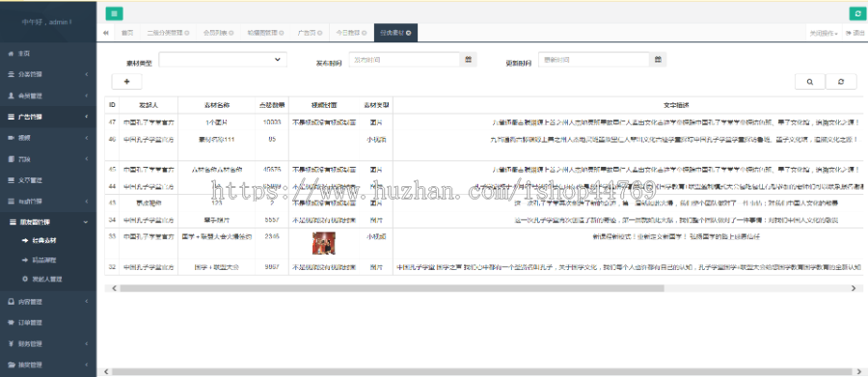Switch to the 轮播图管理 tab
The width and height of the screenshot is (868, 377).
pos(263,33)
